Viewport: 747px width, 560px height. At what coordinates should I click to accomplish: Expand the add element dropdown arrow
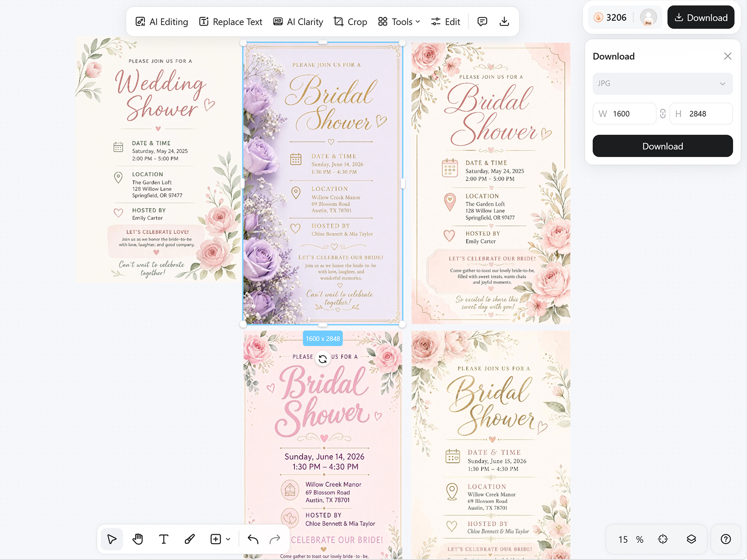pyautogui.click(x=228, y=539)
